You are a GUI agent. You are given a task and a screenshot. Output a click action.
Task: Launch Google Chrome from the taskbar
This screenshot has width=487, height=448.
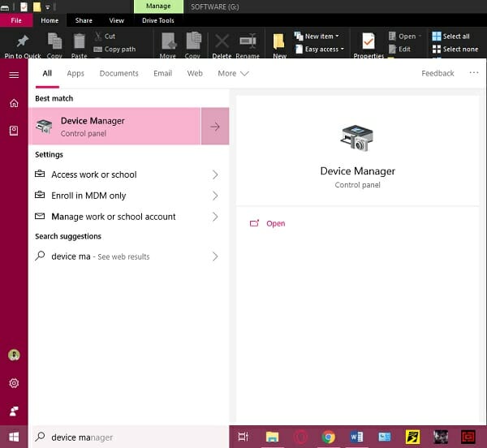coord(328,437)
